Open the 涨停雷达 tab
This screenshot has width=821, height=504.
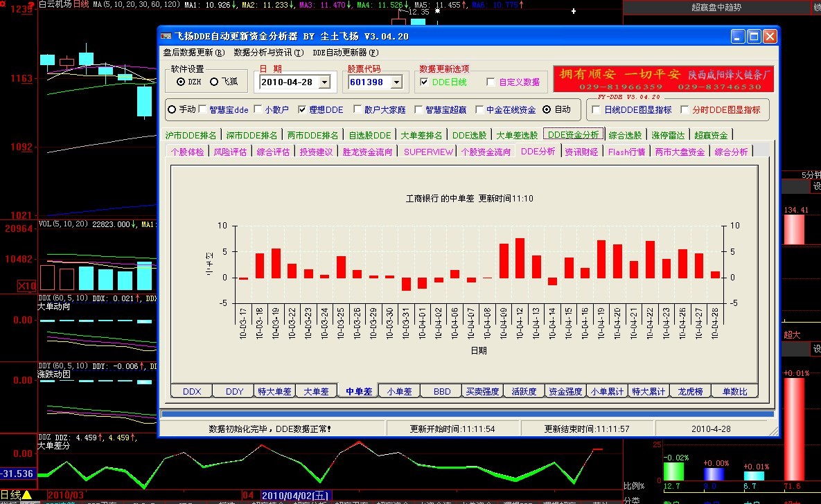668,135
